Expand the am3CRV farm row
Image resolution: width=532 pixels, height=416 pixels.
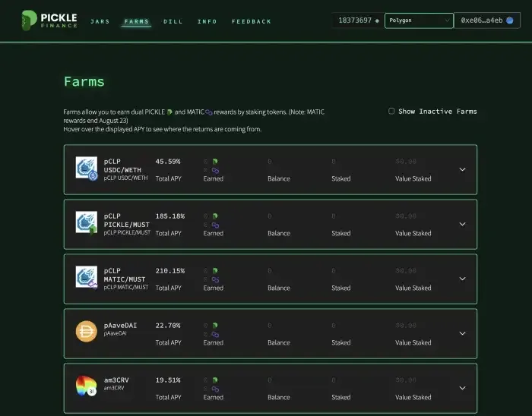[462, 388]
